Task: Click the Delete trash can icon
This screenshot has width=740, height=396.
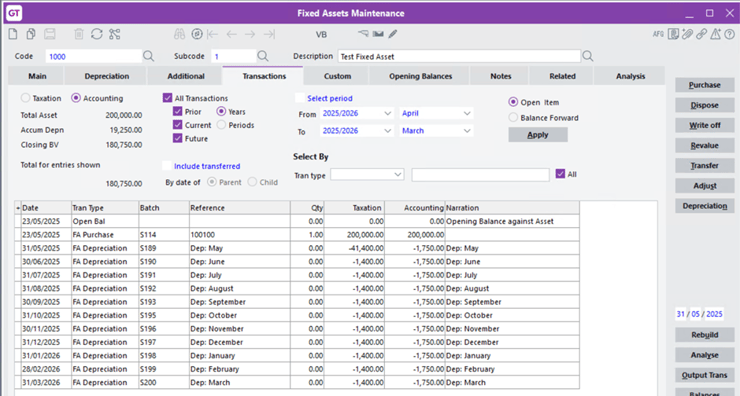Action: pos(79,34)
